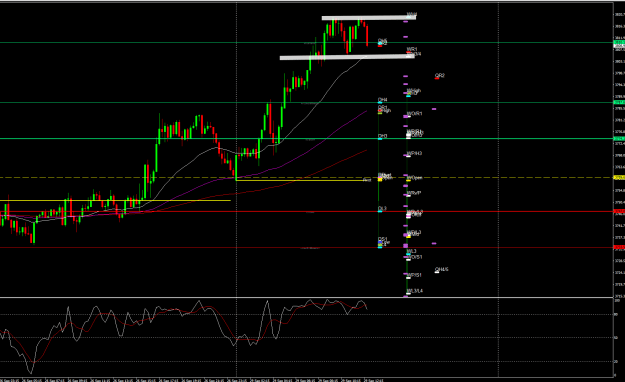This screenshot has width=625, height=382.
Task: Click the yellow price tag on price axis
Action: pos(619,177)
